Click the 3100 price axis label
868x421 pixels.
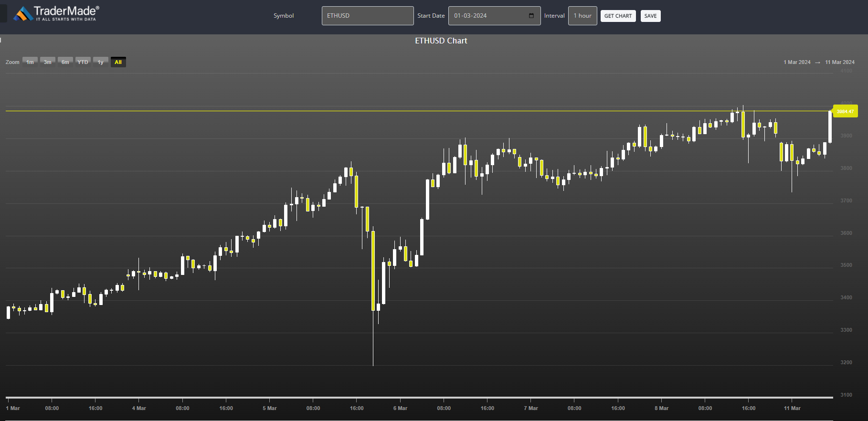click(x=846, y=395)
